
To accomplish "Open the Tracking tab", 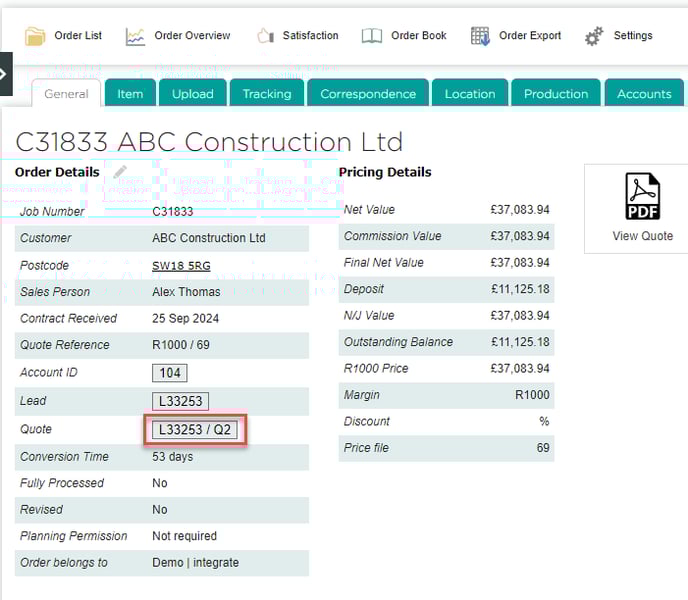I will 267,94.
